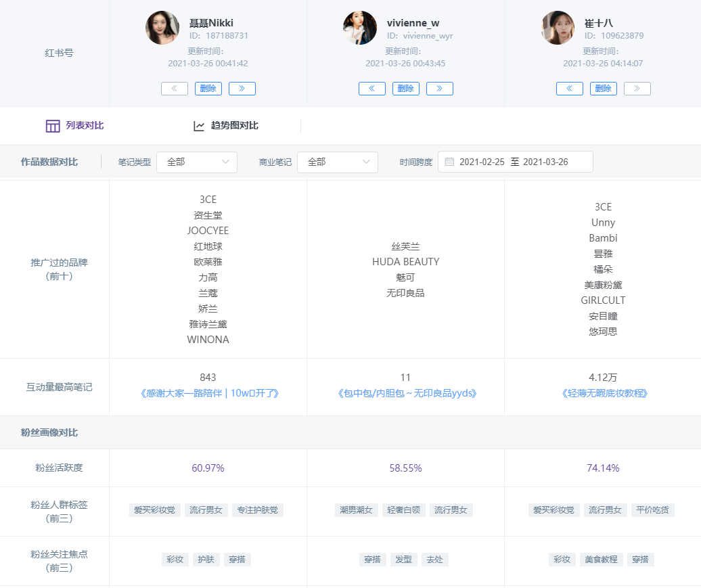Click brand 丝芙兰
Viewport: 701px width, 588px height.
405,246
